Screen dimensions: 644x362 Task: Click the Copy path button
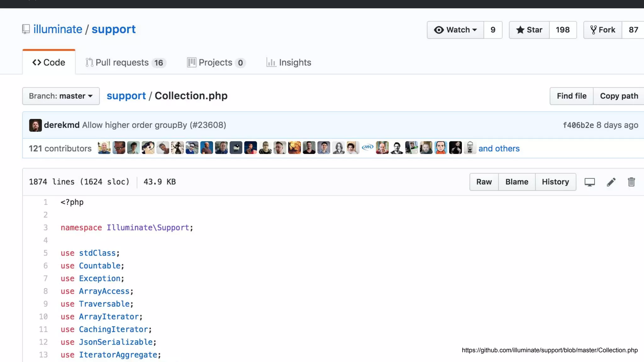pos(619,96)
